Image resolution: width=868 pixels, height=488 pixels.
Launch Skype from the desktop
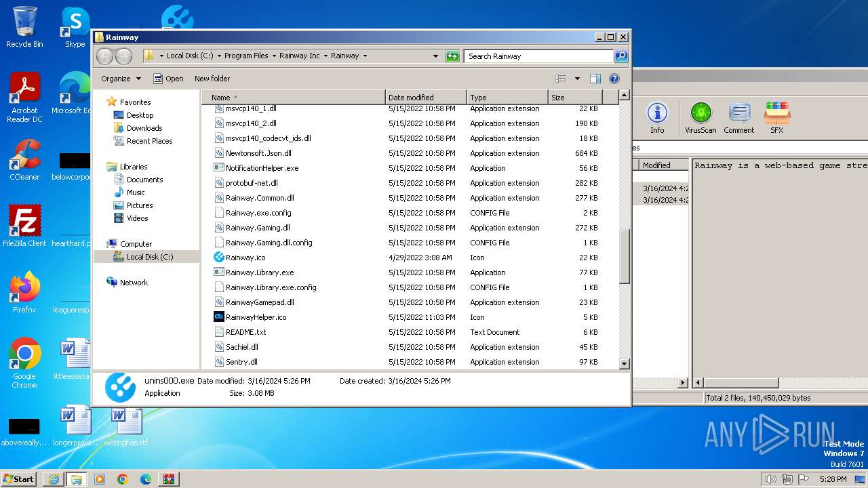point(75,27)
